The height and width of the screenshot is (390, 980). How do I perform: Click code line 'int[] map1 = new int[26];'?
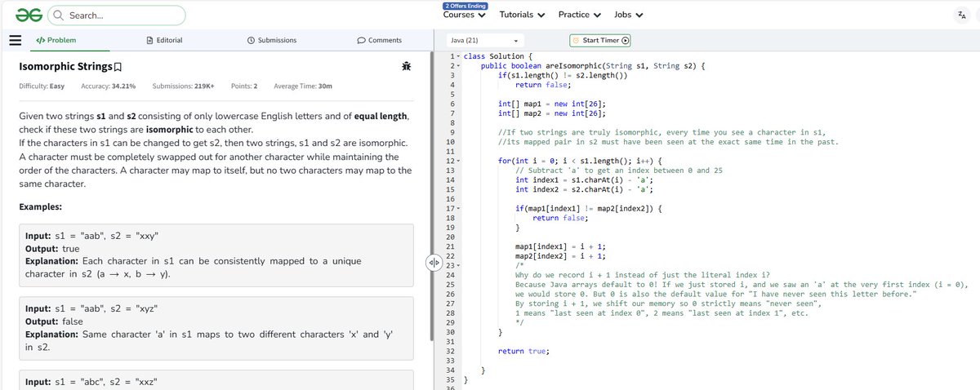(x=551, y=104)
